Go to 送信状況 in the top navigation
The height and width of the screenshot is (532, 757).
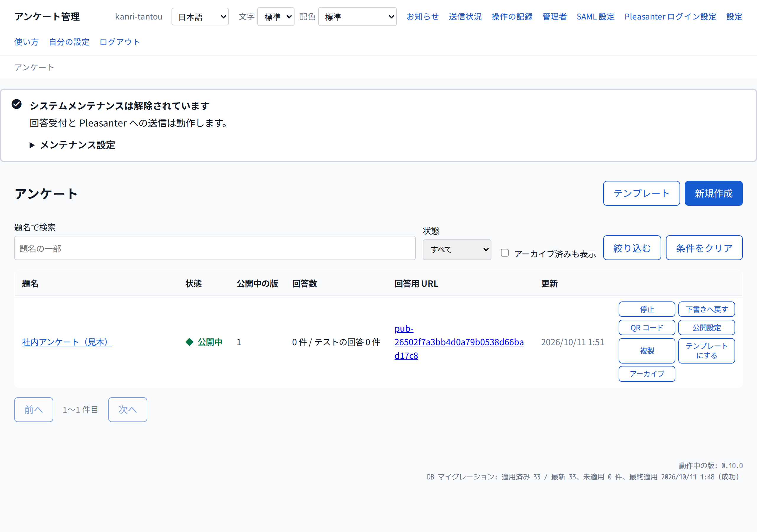(465, 17)
